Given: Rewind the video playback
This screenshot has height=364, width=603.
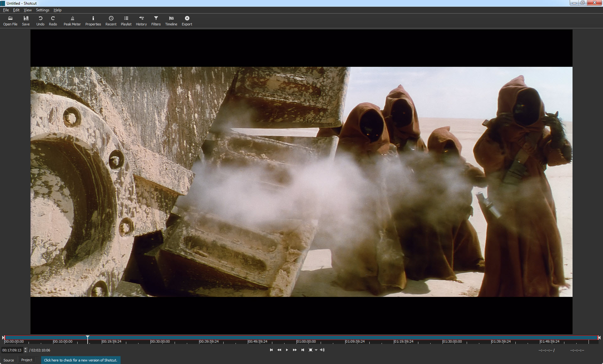Looking at the screenshot, I should coord(279,350).
